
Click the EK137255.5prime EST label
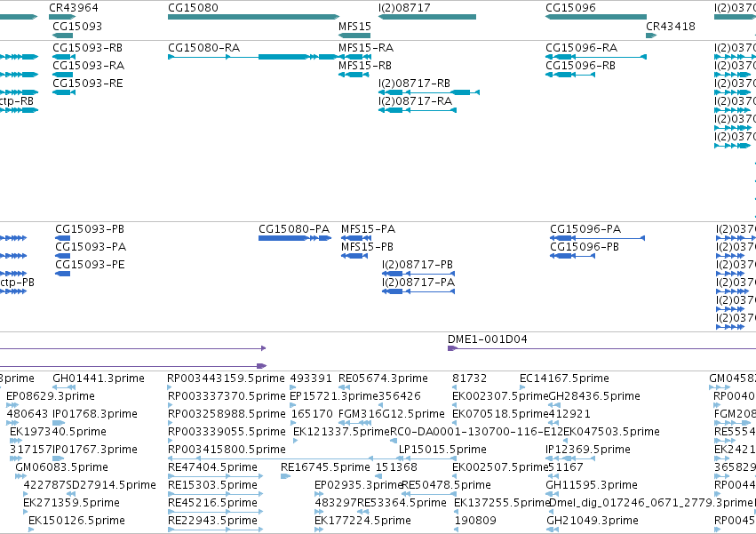[502, 503]
